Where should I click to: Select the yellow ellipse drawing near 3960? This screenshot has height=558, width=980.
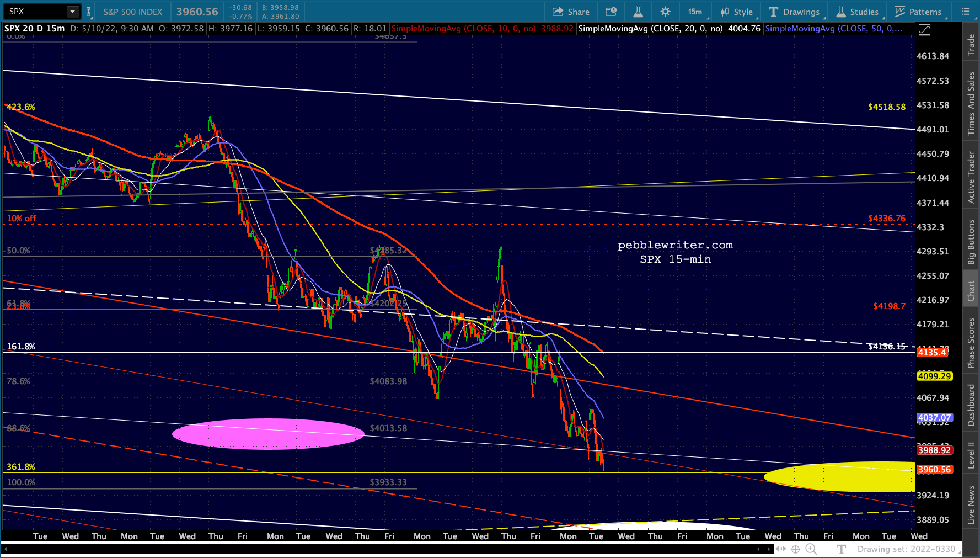point(839,476)
